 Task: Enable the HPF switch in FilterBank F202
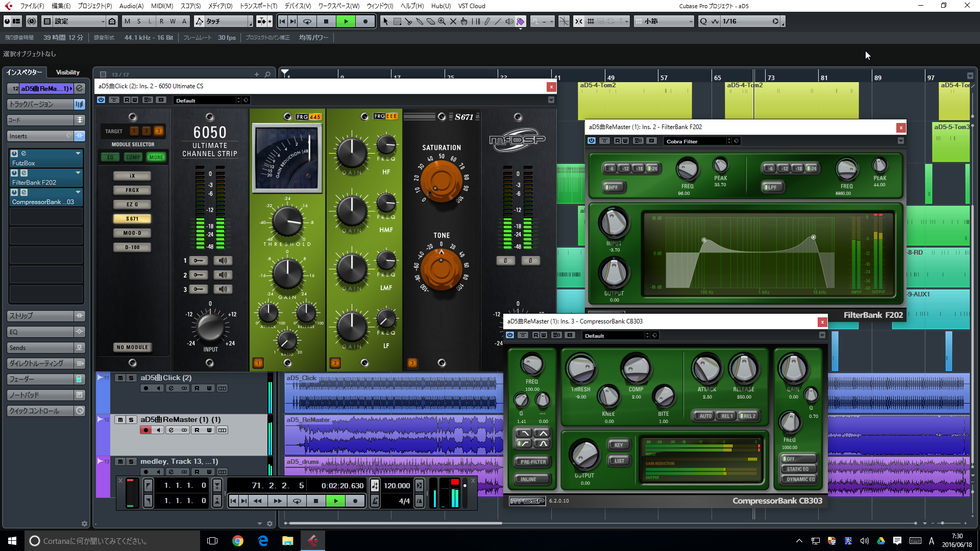pos(614,187)
